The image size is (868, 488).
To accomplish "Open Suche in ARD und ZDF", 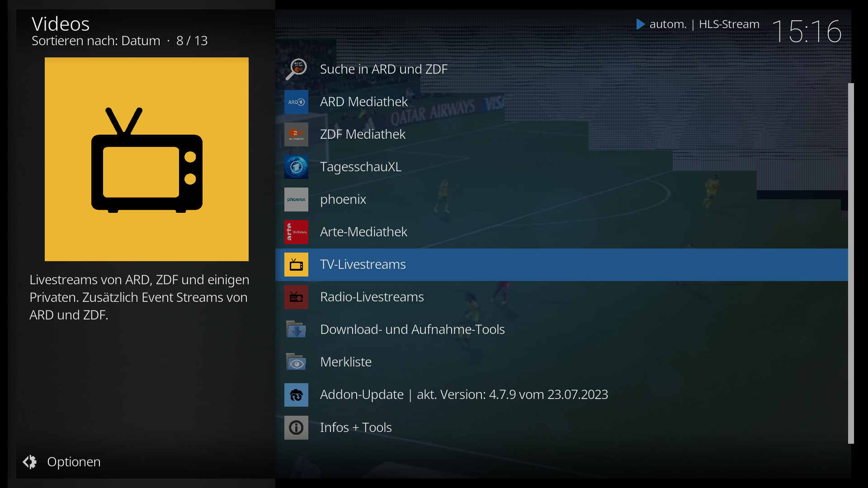I will click(x=561, y=69).
